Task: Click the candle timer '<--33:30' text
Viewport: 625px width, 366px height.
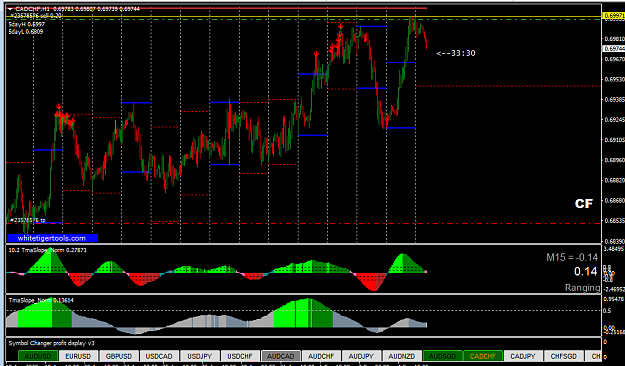Action: coord(456,53)
